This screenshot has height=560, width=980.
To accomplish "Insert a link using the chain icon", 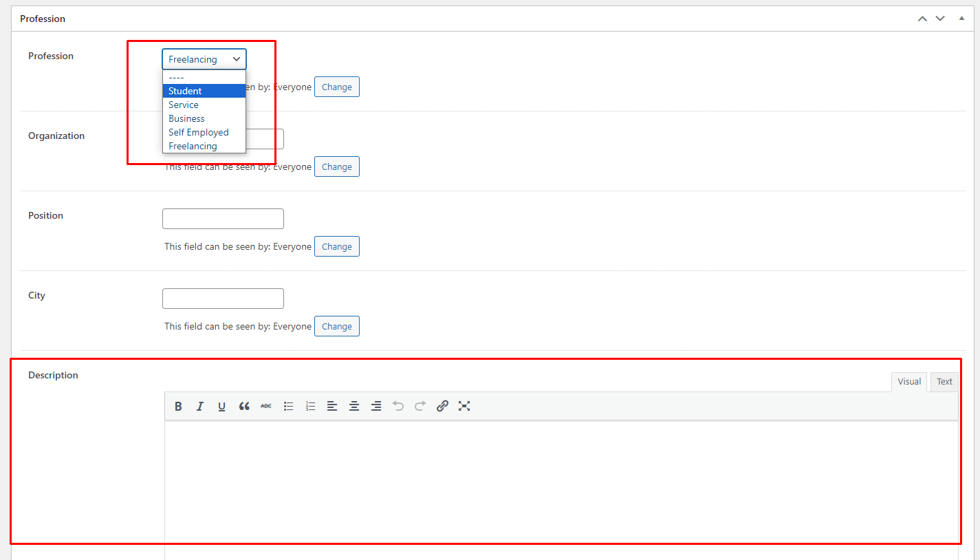I will [x=442, y=406].
